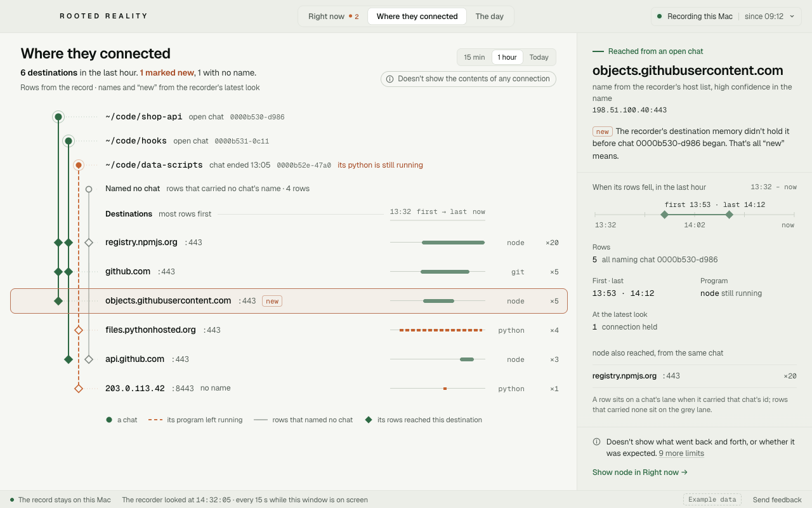Select the registry.npmjs.org destination row

coord(289,243)
